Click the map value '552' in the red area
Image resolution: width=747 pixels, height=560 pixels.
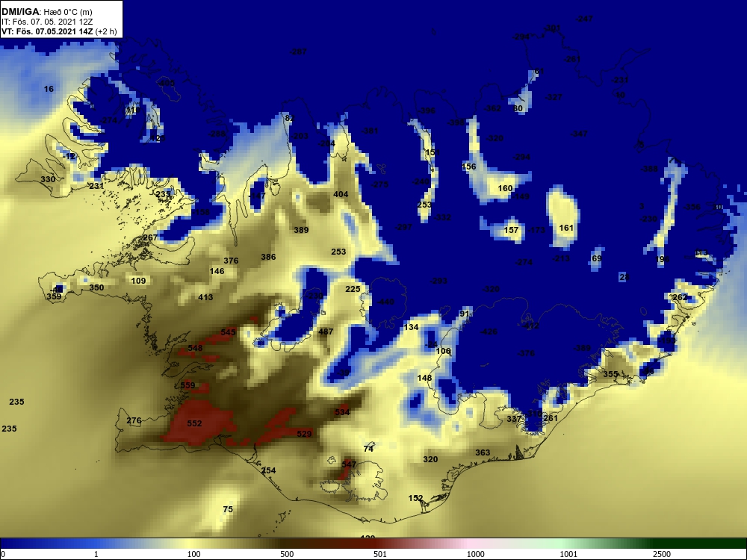194,423
